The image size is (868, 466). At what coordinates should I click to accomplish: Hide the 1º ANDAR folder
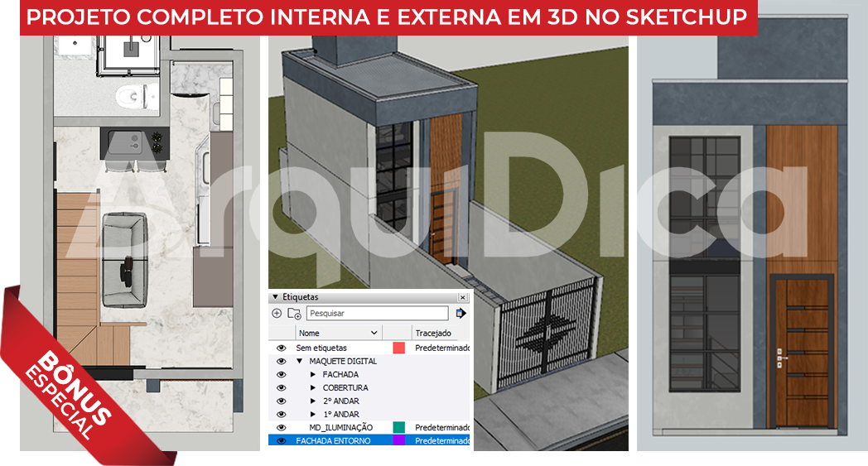[x=282, y=415]
